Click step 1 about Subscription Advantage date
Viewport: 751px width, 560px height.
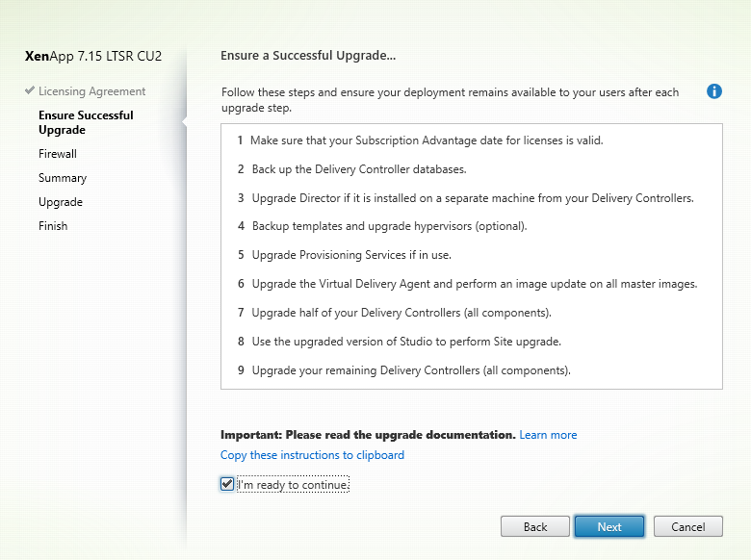[x=420, y=140]
